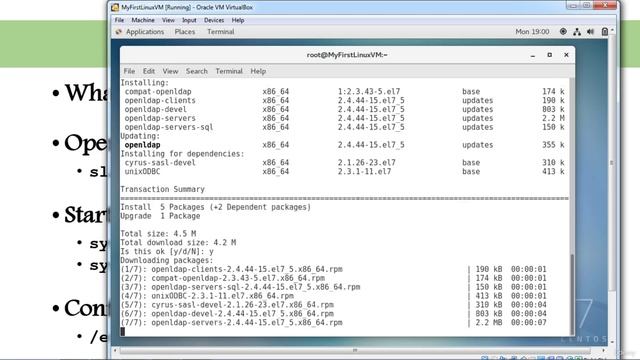Click the terminal cursor prompt
This screenshot has height=360, width=640.
point(123,331)
